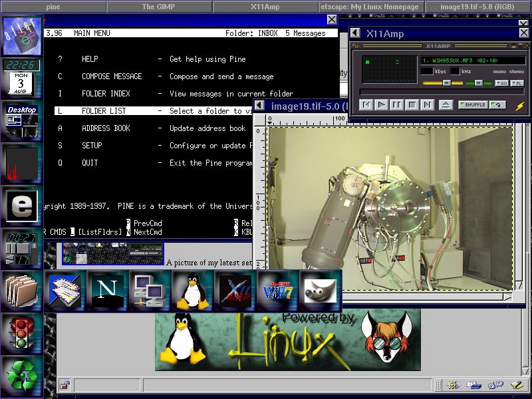The image size is (532, 399).
Task: Click the traffic light wharf icon
Action: pyautogui.click(x=22, y=334)
